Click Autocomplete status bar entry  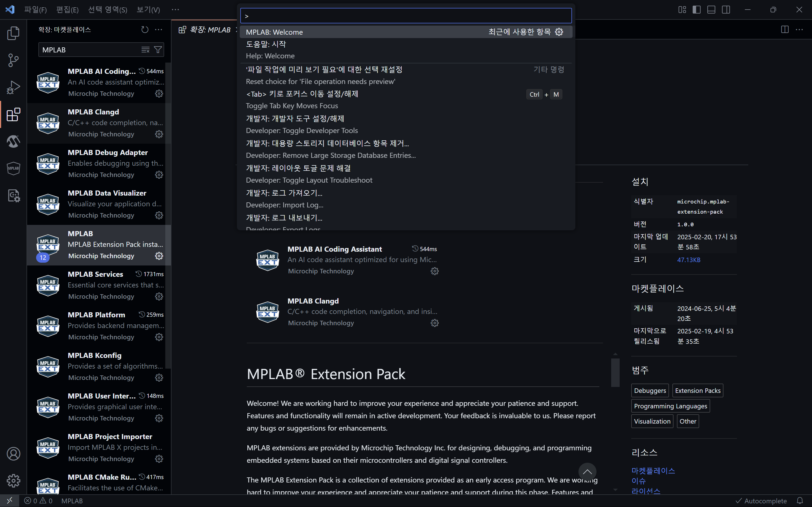coord(761,501)
